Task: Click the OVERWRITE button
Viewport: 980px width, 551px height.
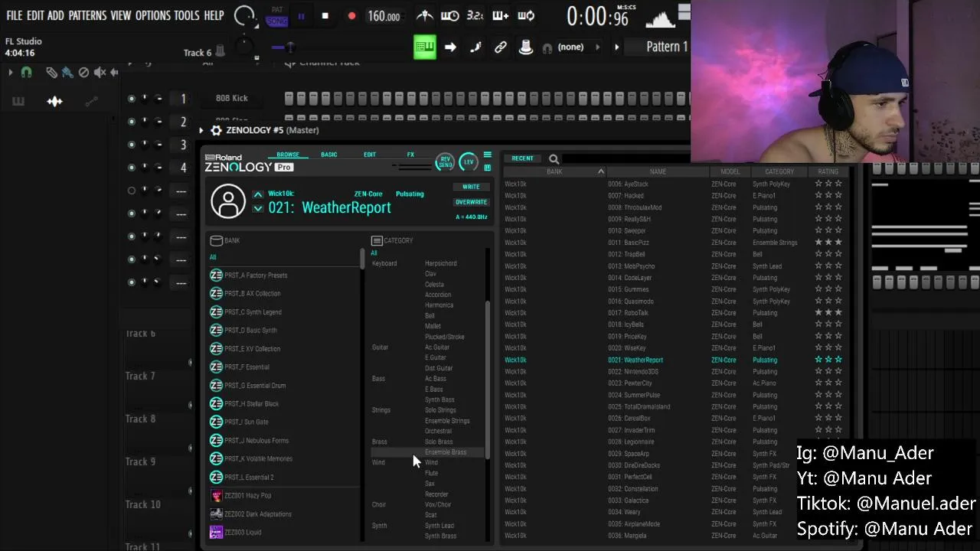Action: pos(471,202)
